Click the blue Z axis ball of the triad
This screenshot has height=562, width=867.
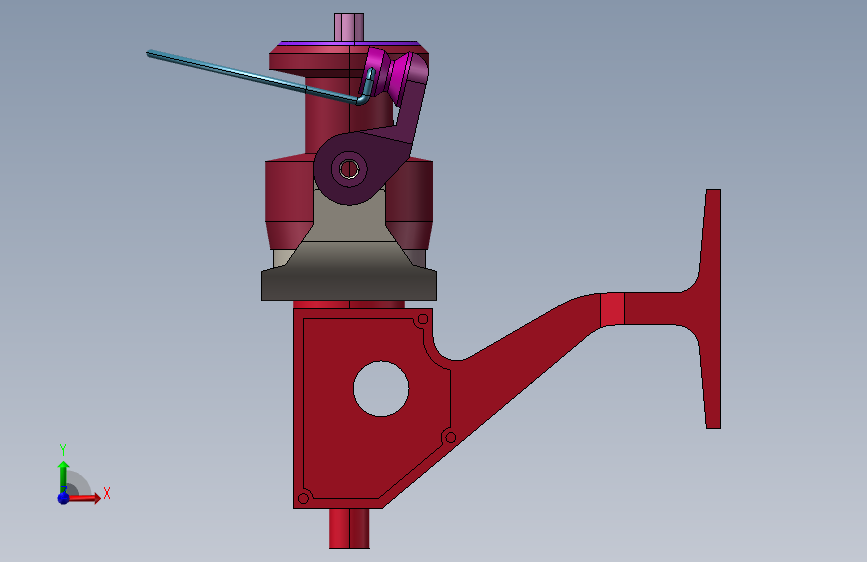(64, 498)
